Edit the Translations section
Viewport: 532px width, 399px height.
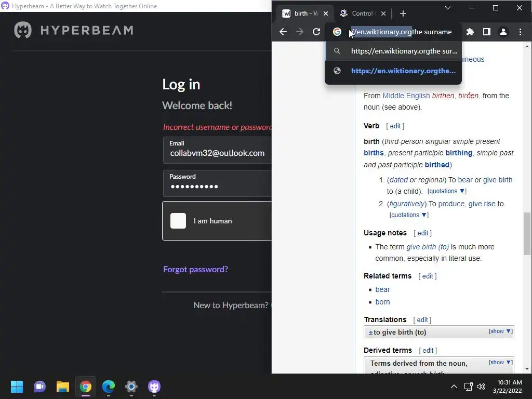(422, 320)
